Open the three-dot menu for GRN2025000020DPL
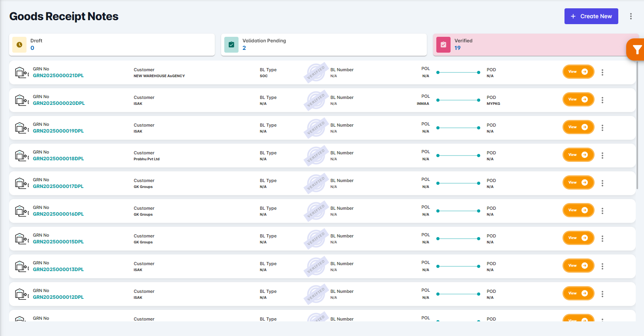 click(x=602, y=100)
